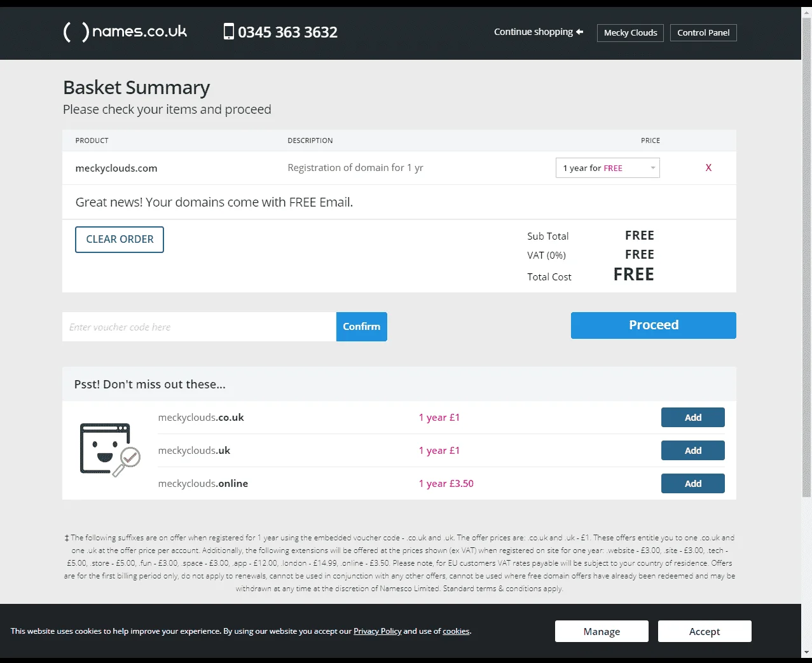Click the CLEAR ORDER button
Viewport: 812px width, 663px height.
pyautogui.click(x=120, y=240)
